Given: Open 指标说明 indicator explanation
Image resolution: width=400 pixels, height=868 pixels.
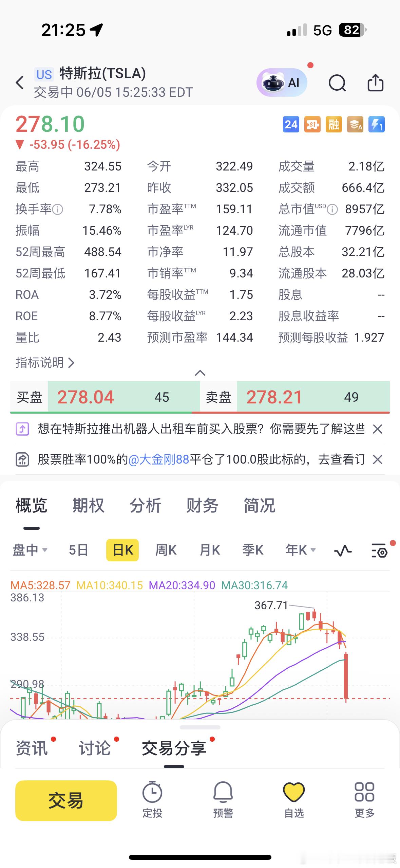Looking at the screenshot, I should pos(45,363).
